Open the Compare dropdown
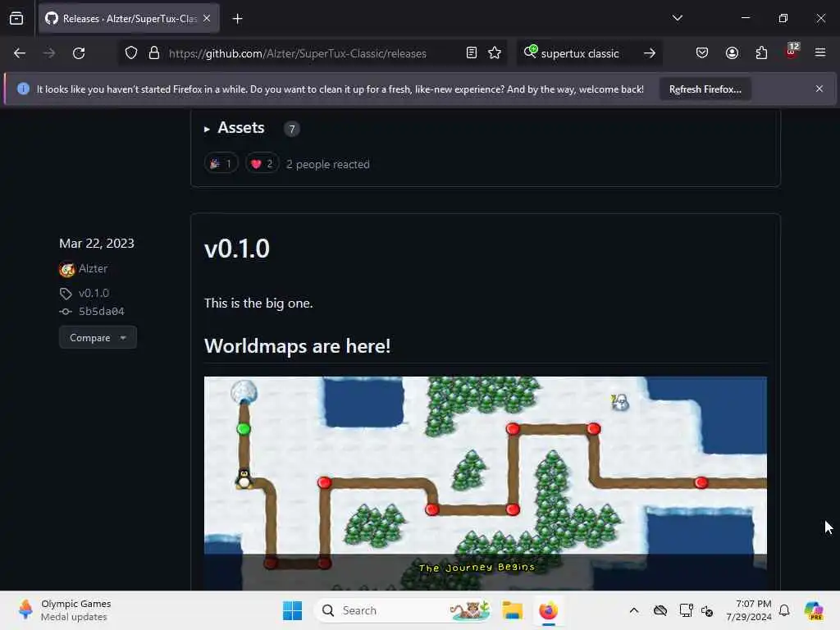 click(98, 337)
